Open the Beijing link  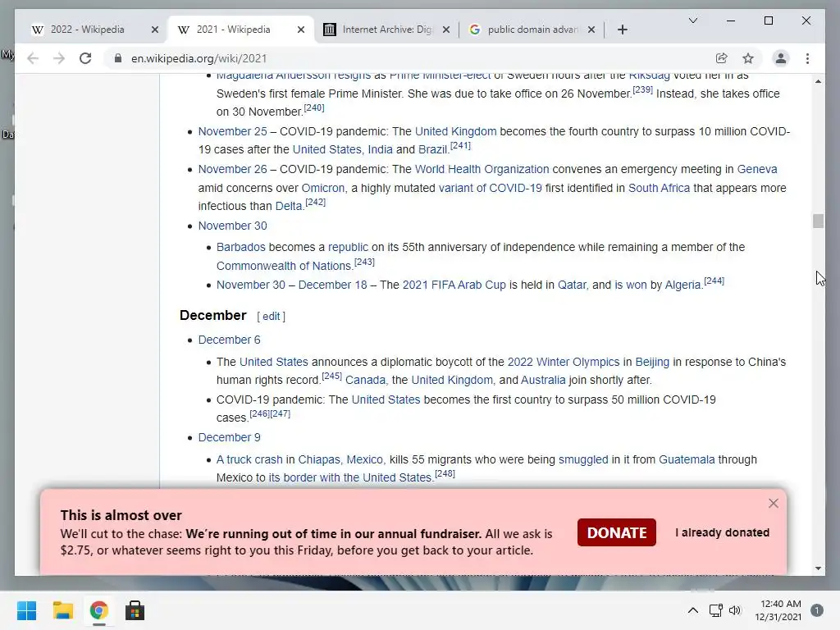click(x=652, y=362)
